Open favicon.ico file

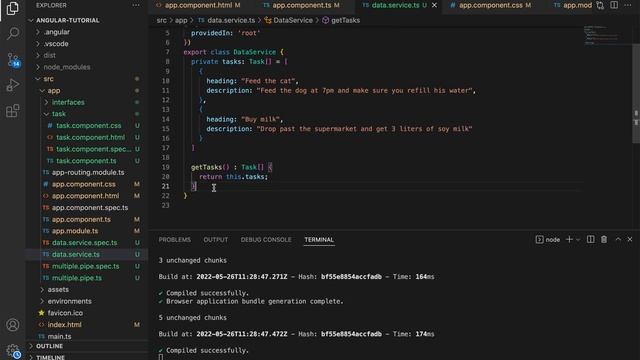[87, 313]
